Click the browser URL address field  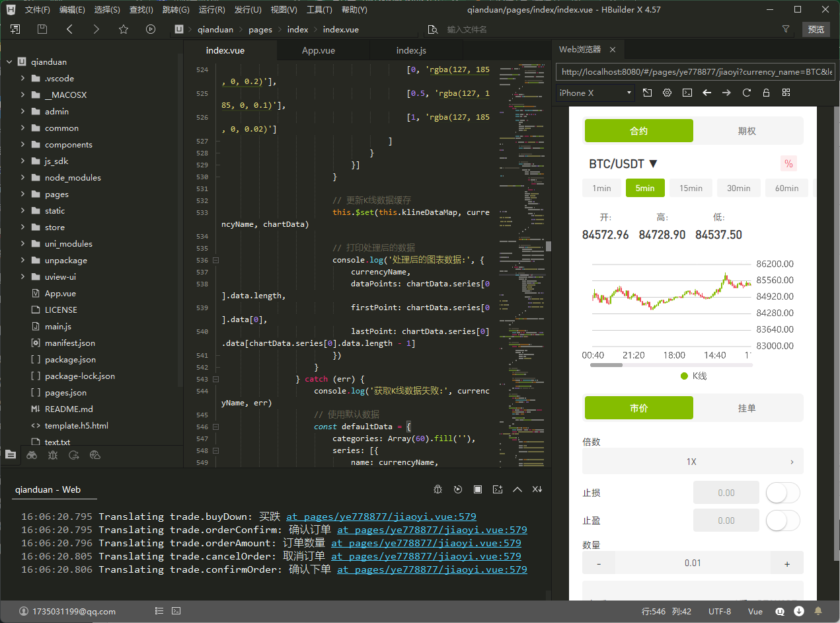tap(696, 71)
